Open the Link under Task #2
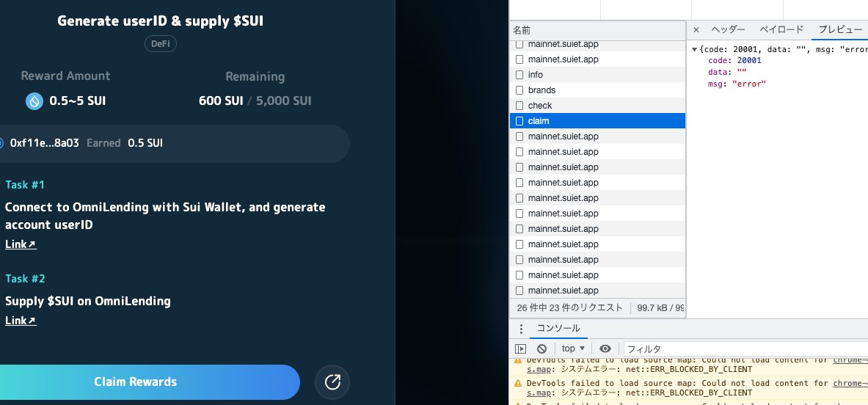868x405 pixels. [21, 321]
